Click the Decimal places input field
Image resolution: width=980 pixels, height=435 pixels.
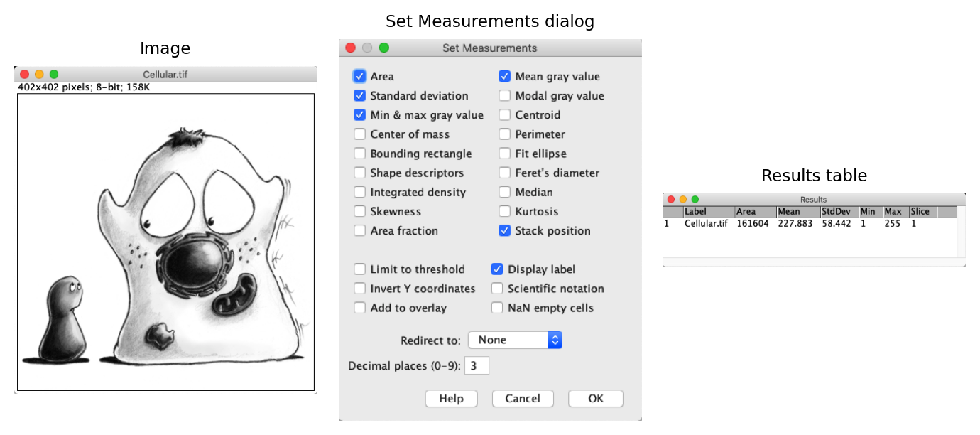477,366
